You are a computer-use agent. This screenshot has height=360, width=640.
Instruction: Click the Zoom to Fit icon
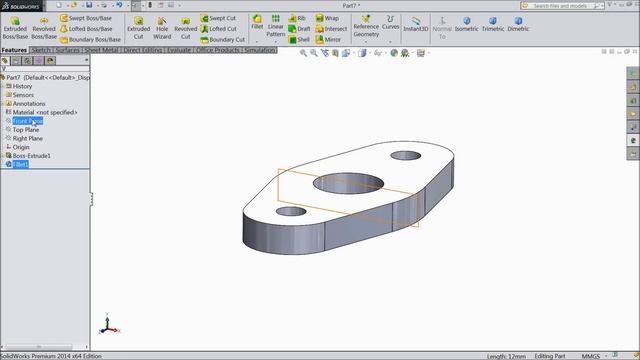[303, 53]
